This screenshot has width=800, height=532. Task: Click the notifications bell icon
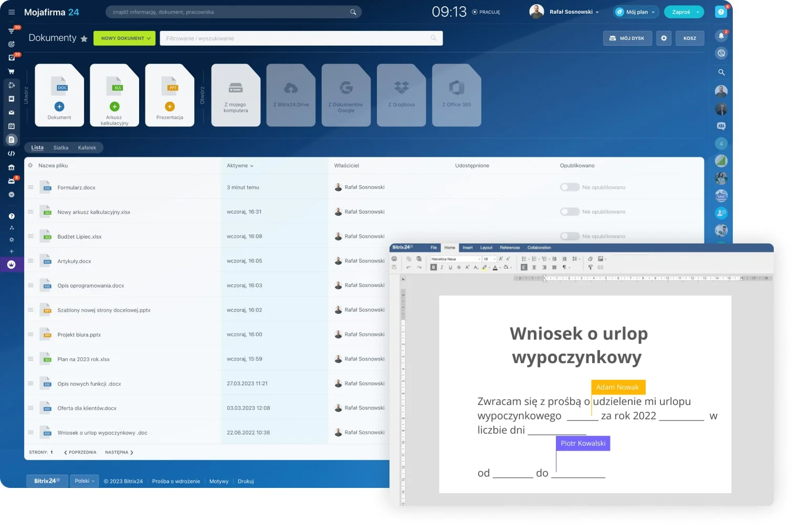click(x=721, y=36)
